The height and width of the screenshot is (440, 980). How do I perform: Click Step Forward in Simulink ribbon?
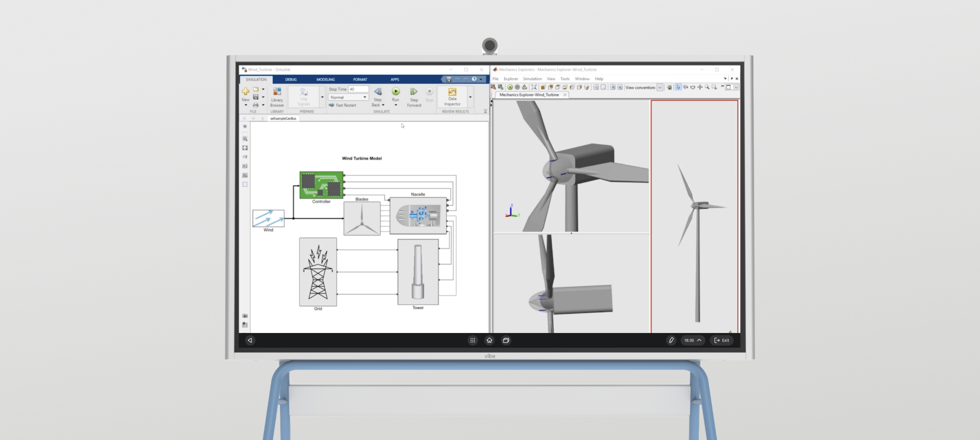click(x=414, y=97)
